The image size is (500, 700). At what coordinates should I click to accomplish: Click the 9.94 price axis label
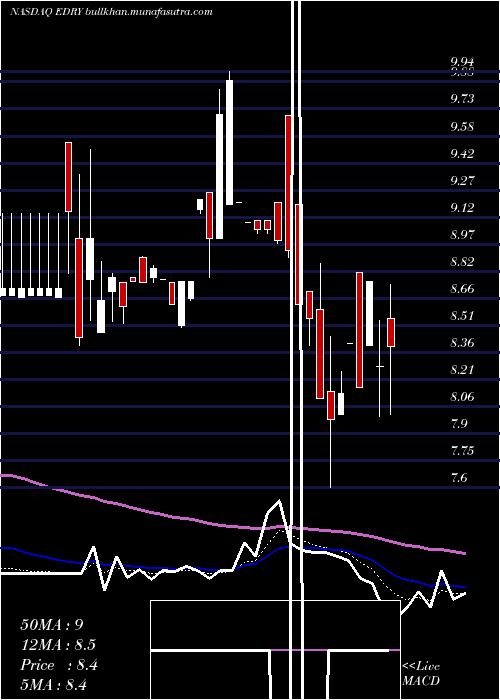point(462,62)
